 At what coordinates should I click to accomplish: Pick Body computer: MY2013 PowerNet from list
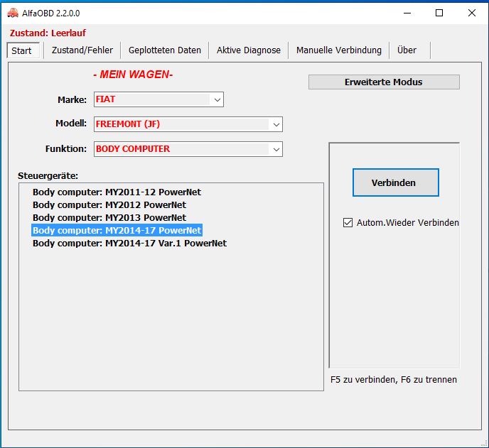click(x=109, y=218)
